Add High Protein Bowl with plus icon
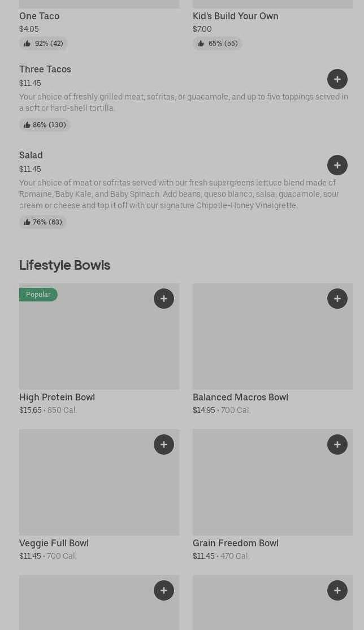Viewport: 364px width, 630px height. pyautogui.click(x=164, y=299)
